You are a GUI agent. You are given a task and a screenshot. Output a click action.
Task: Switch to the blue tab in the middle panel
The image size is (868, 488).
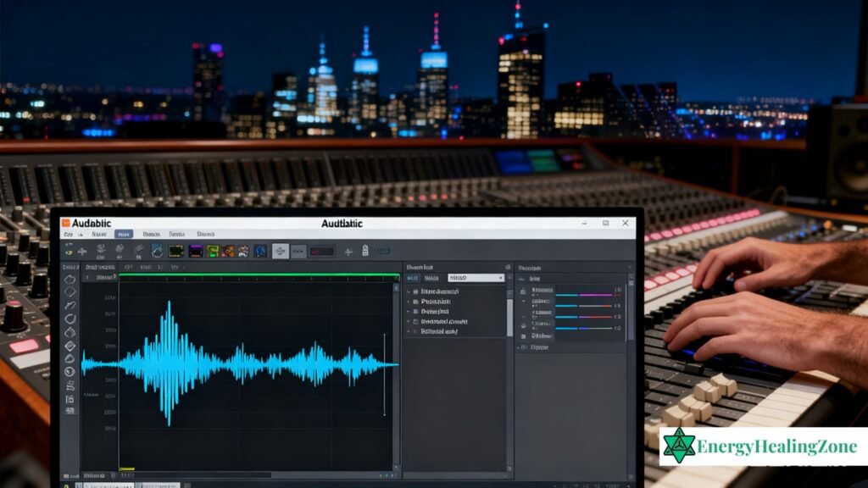tap(413, 278)
